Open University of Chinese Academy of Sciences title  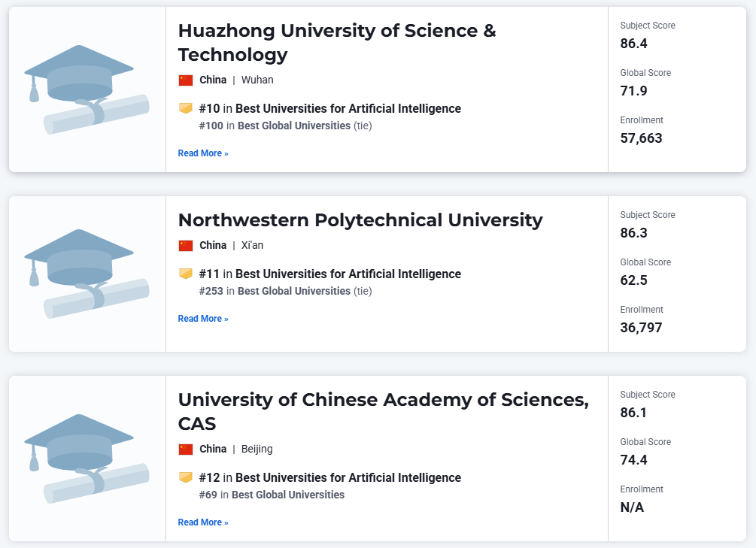click(x=384, y=412)
